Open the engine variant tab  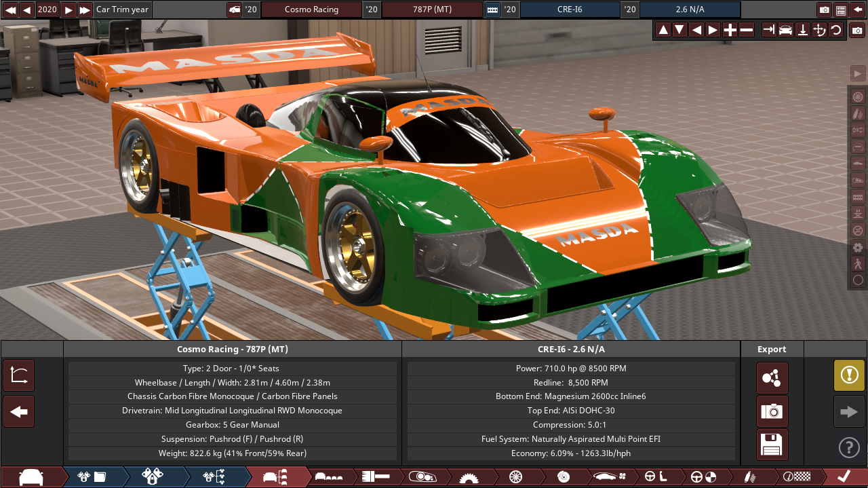153,476
